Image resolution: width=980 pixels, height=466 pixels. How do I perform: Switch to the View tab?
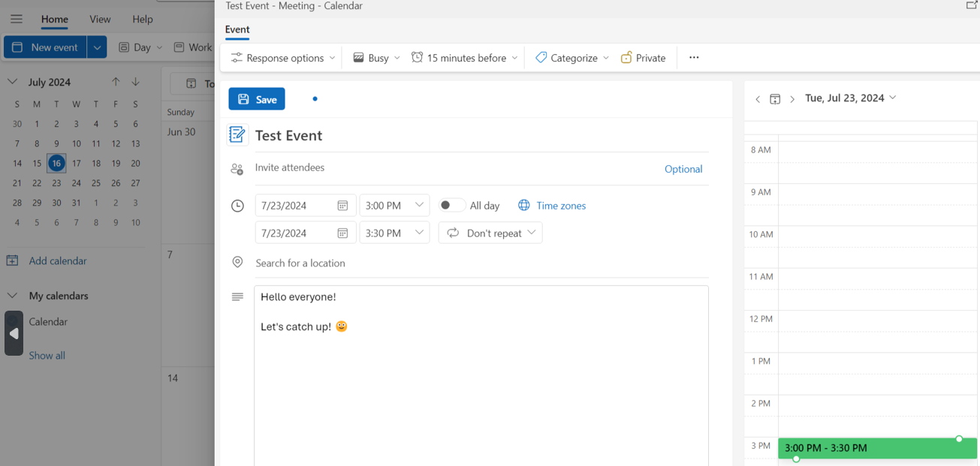[100, 19]
